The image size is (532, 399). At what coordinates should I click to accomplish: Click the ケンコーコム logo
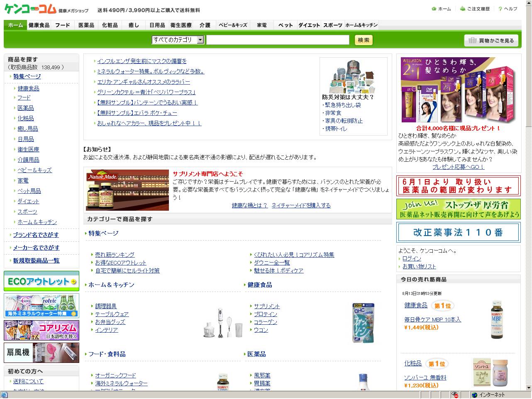pos(30,9)
